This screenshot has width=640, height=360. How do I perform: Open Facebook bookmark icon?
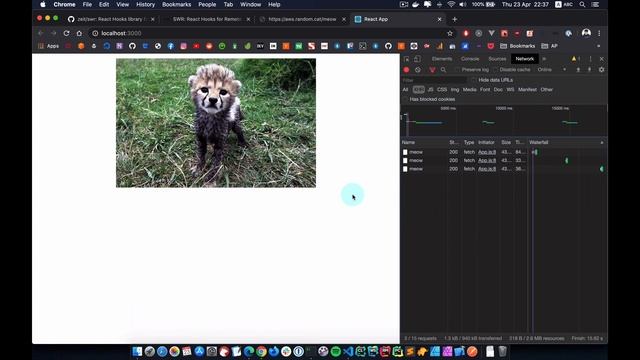(x=171, y=46)
